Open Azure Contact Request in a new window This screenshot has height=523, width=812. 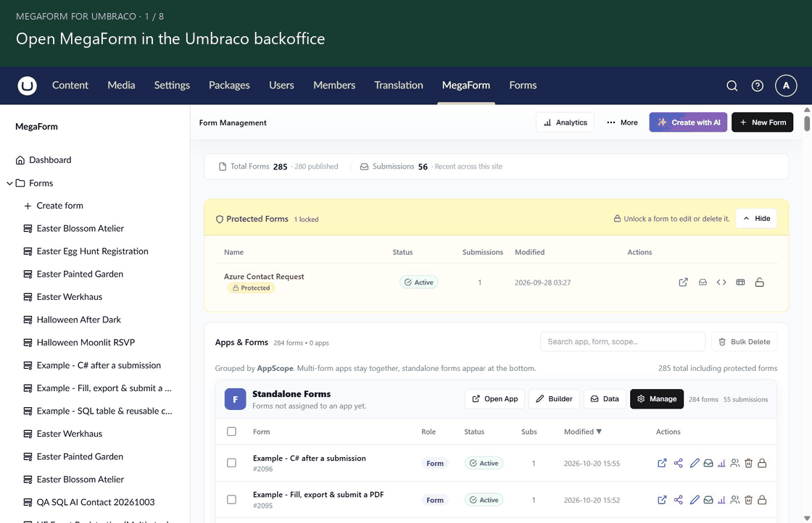tap(683, 282)
